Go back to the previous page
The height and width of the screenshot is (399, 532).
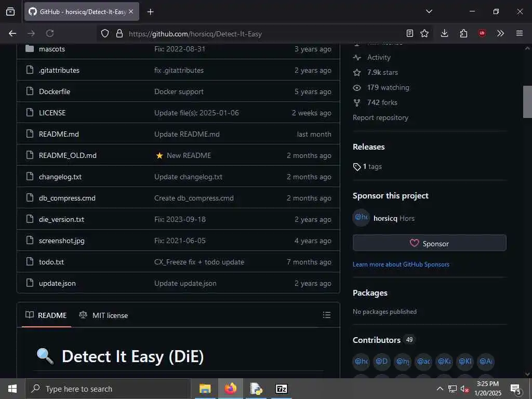click(12, 33)
